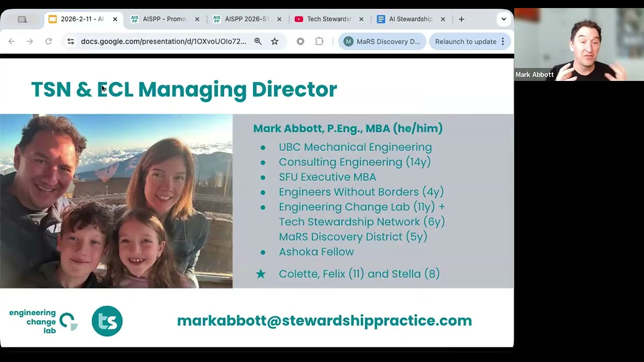Click 'Mark Abbott, P.Eng., MBA (he/him)' heading
The image size is (644, 362).
pos(348,128)
